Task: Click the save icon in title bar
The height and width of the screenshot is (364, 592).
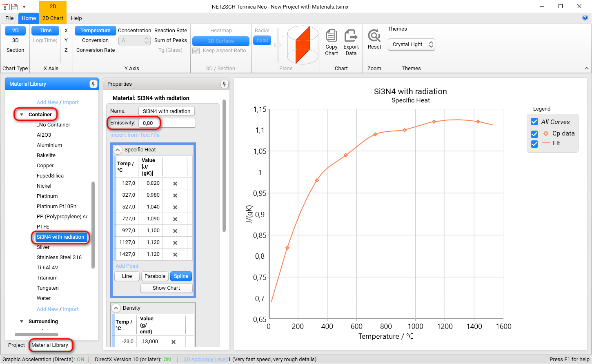Action: tap(14, 7)
